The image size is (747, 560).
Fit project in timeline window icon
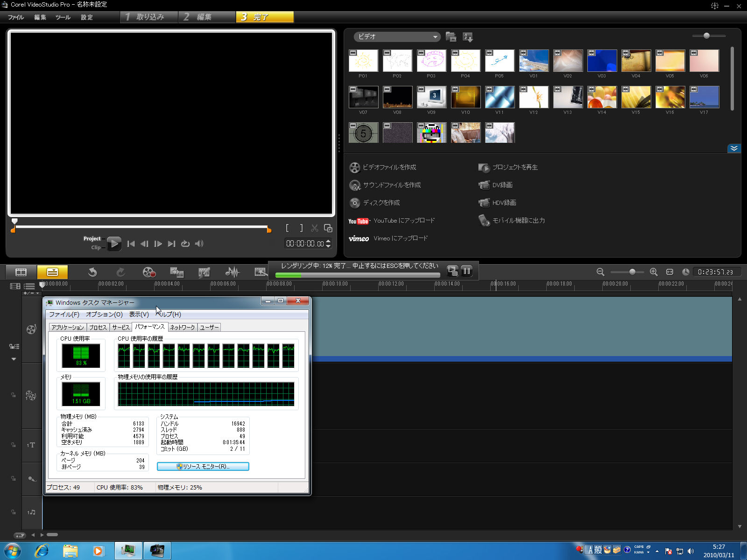[669, 272]
